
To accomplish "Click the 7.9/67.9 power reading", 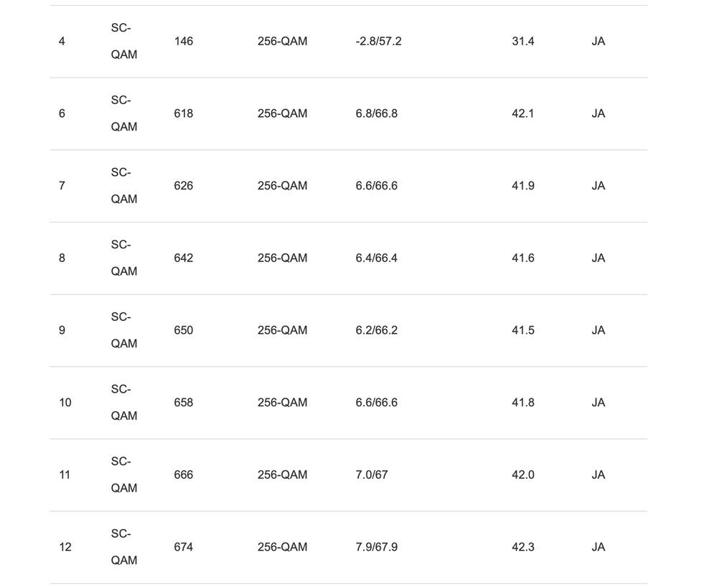I will coord(376,547).
